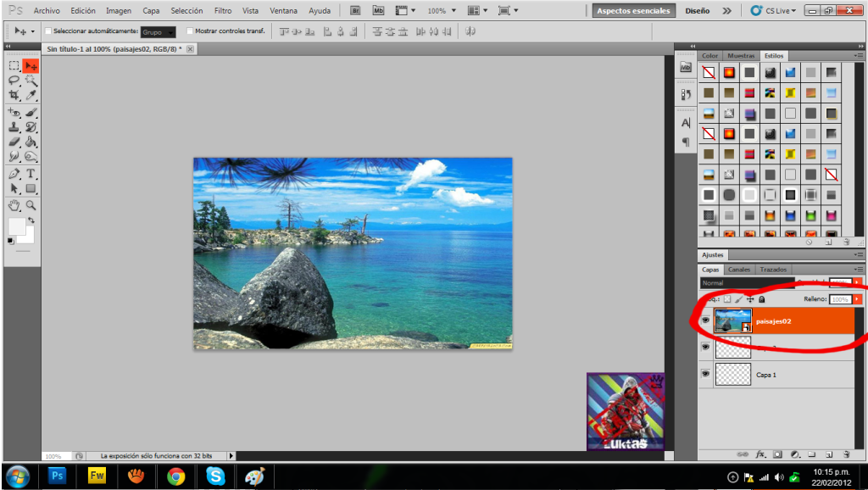Open the Capas panel options menu

click(x=859, y=270)
